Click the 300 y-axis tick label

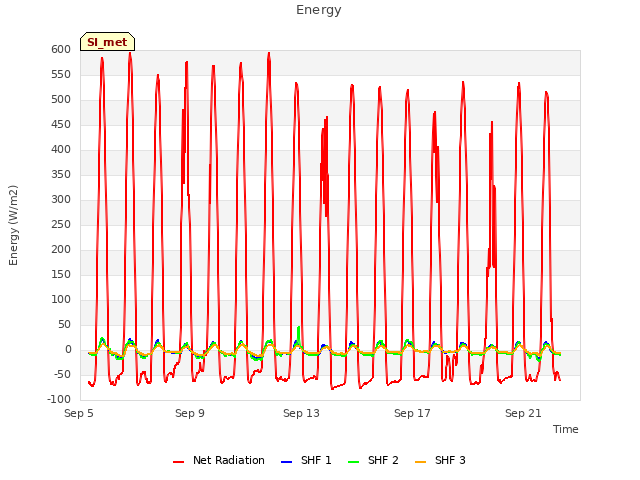tap(61, 200)
